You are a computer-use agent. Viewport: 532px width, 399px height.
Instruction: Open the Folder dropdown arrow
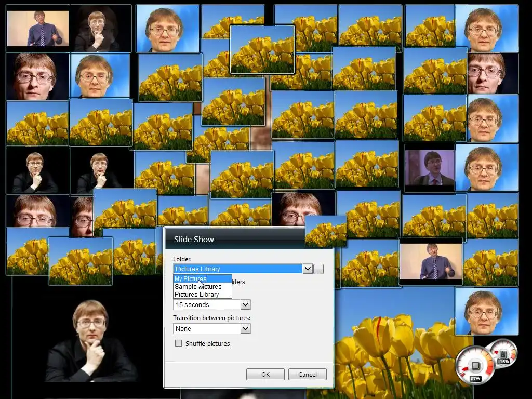(x=308, y=269)
